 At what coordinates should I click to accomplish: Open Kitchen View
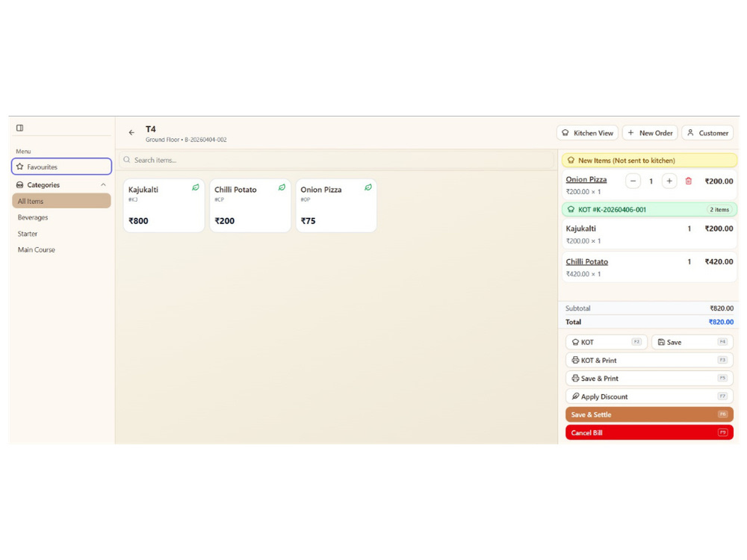pyautogui.click(x=587, y=133)
